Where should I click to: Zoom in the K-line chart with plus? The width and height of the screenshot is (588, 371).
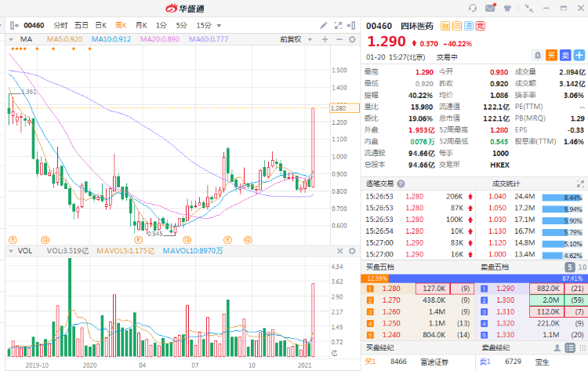pyautogui.click(x=325, y=39)
